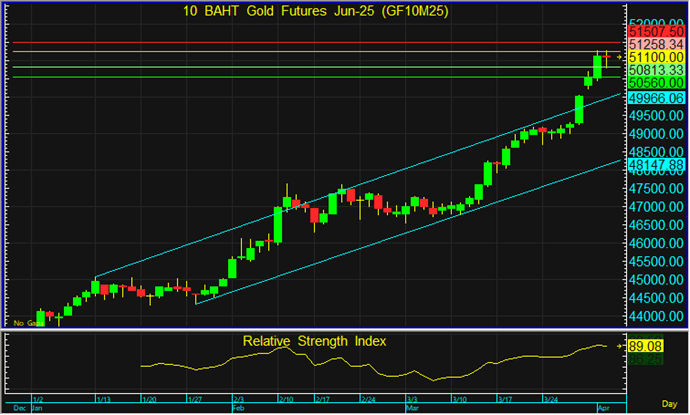
Task: Select the pink 51258.34 price label
Action: [x=656, y=46]
